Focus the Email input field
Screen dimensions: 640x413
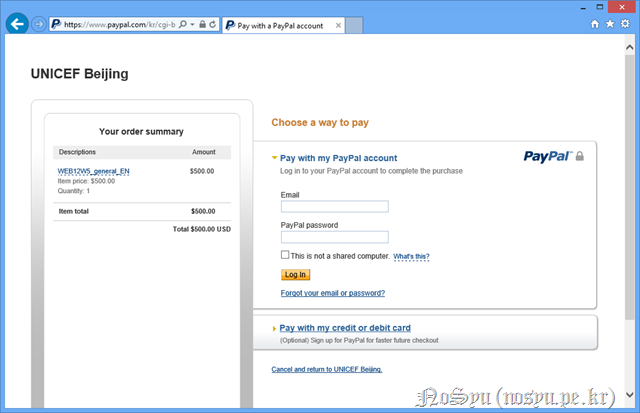click(334, 207)
